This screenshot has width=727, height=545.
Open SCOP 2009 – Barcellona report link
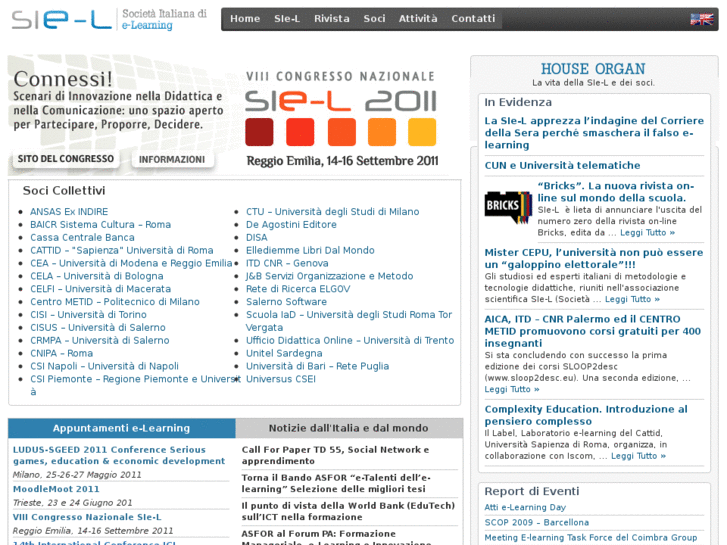coord(536,522)
